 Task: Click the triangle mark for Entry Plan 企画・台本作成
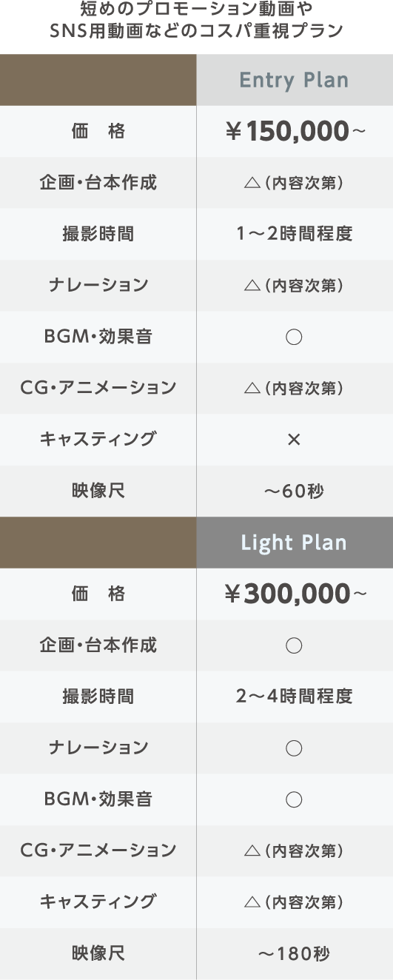pos(251,184)
